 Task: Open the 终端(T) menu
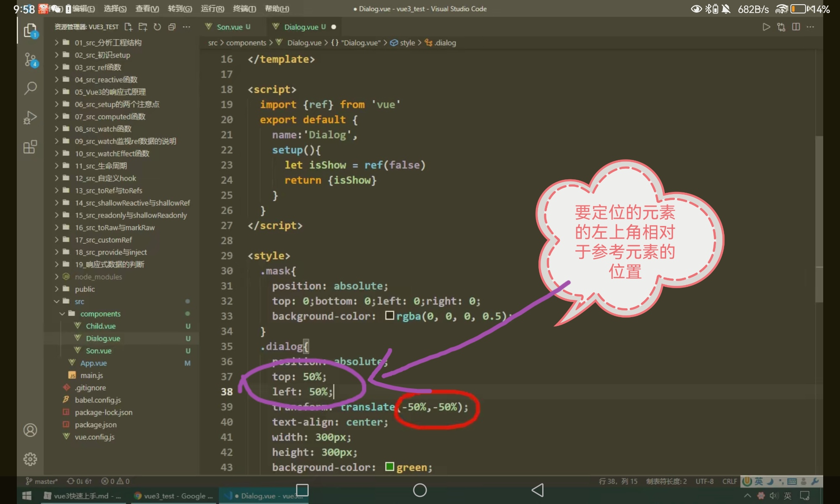click(244, 9)
